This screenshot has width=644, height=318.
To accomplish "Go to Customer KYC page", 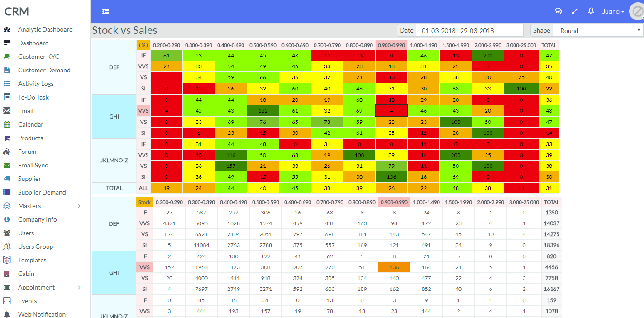I will pos(38,57).
